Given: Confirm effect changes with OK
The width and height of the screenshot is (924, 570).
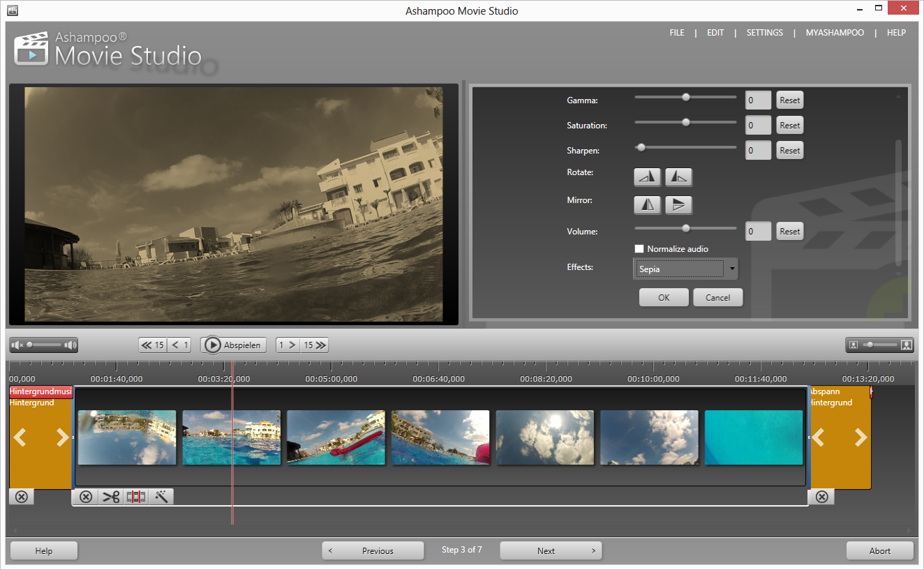Looking at the screenshot, I should pyautogui.click(x=663, y=297).
